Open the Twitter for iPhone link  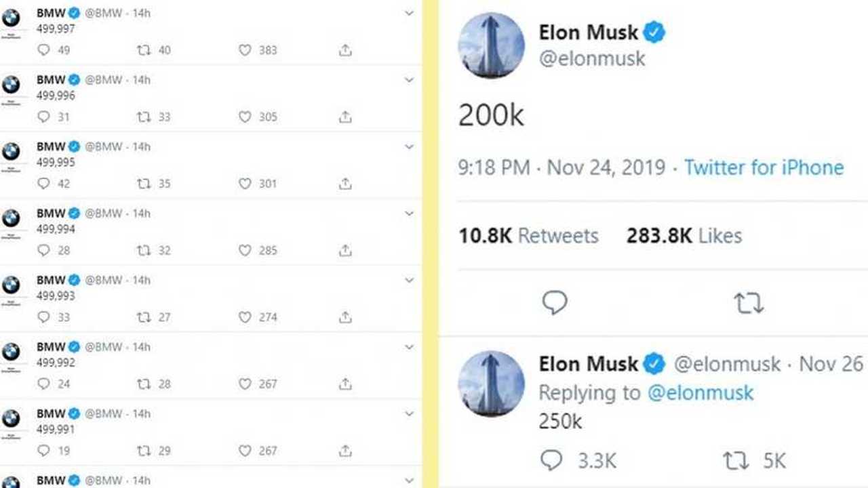[x=764, y=167]
